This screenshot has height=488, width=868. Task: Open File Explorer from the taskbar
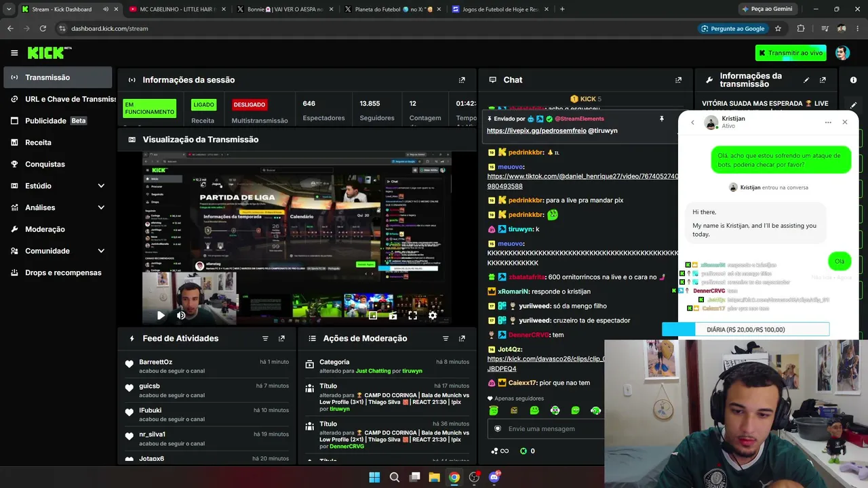tap(434, 477)
